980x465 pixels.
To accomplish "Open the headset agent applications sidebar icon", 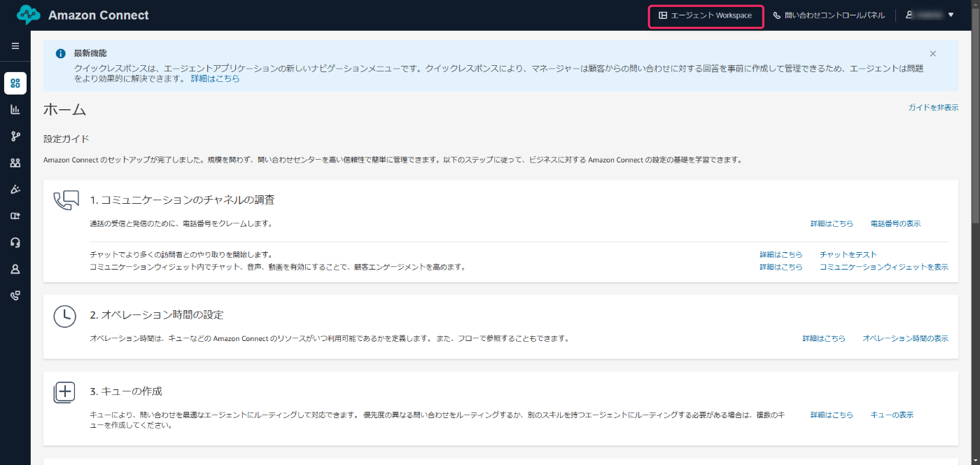I will click(15, 242).
